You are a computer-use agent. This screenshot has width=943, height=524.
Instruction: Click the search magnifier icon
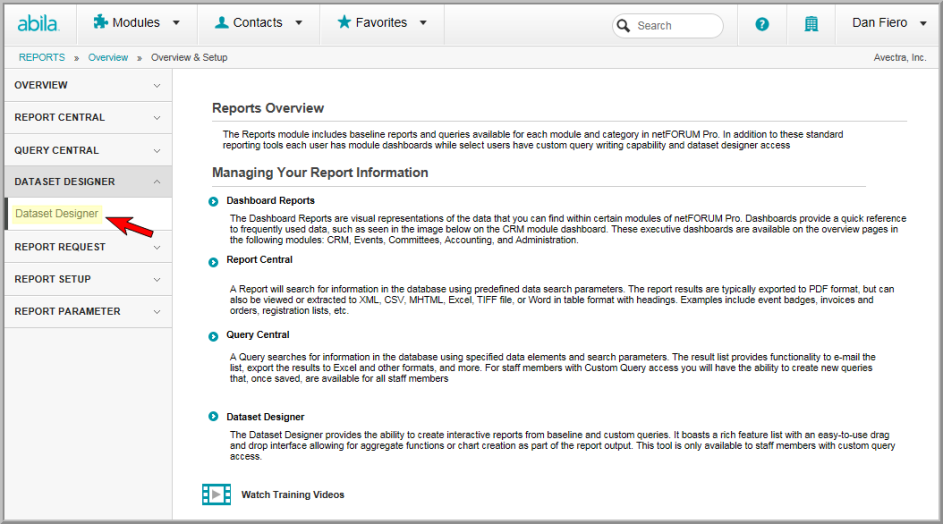click(x=624, y=26)
